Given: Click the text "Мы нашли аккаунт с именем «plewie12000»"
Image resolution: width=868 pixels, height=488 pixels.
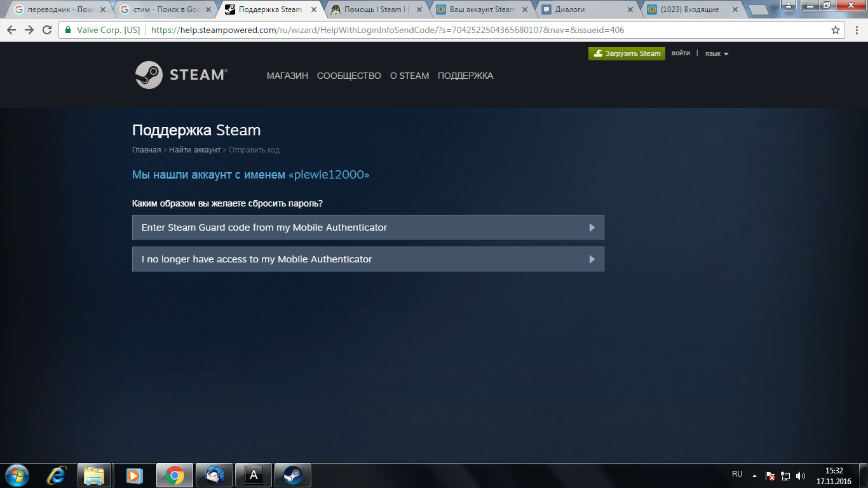Looking at the screenshot, I should click(250, 175).
